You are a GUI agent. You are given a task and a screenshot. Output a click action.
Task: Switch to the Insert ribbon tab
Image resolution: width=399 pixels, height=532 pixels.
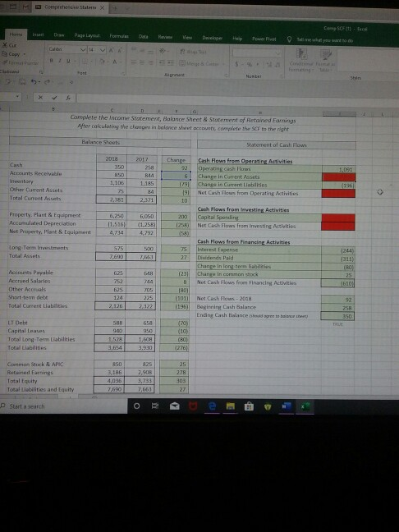pyautogui.click(x=38, y=34)
